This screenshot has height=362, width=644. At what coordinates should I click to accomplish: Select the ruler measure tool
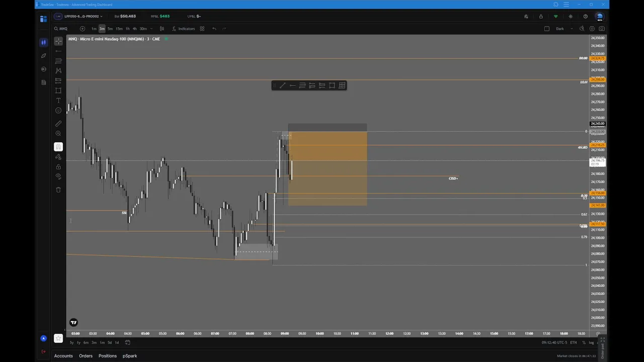click(x=58, y=123)
